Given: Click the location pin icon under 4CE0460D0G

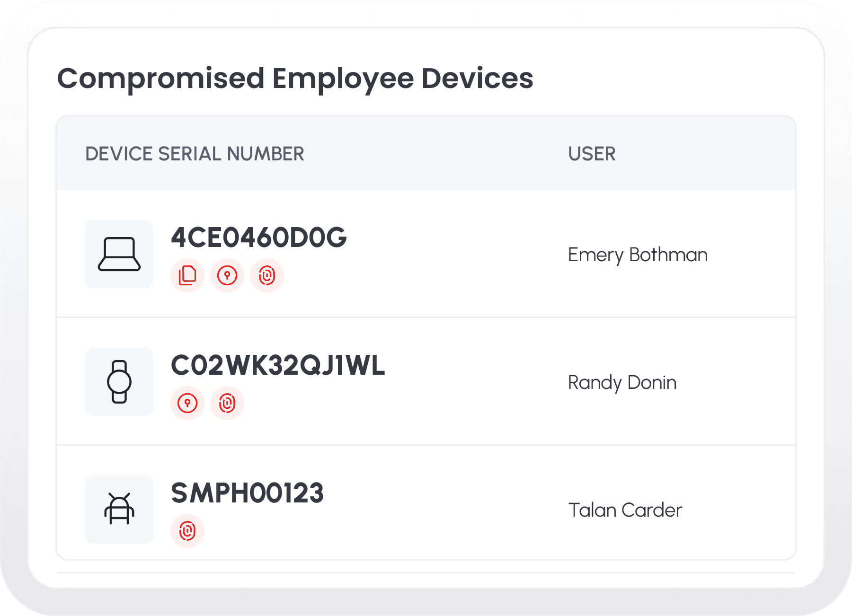Looking at the screenshot, I should click(227, 275).
